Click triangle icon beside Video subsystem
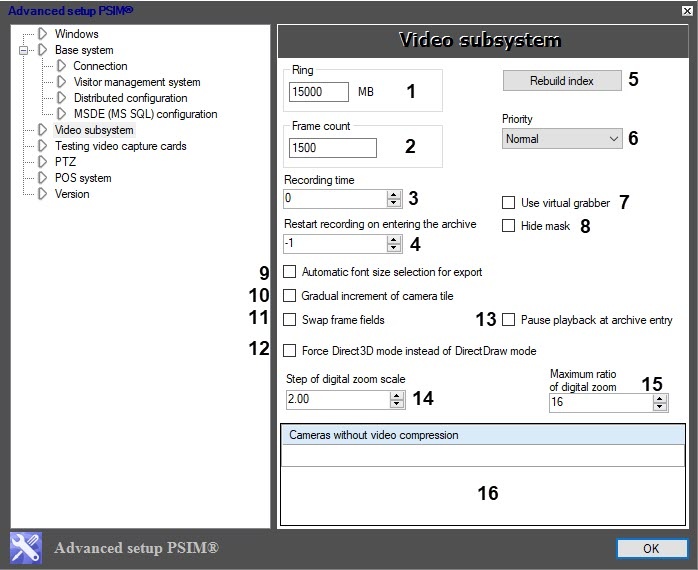The height and width of the screenshot is (570, 698). pos(43,130)
